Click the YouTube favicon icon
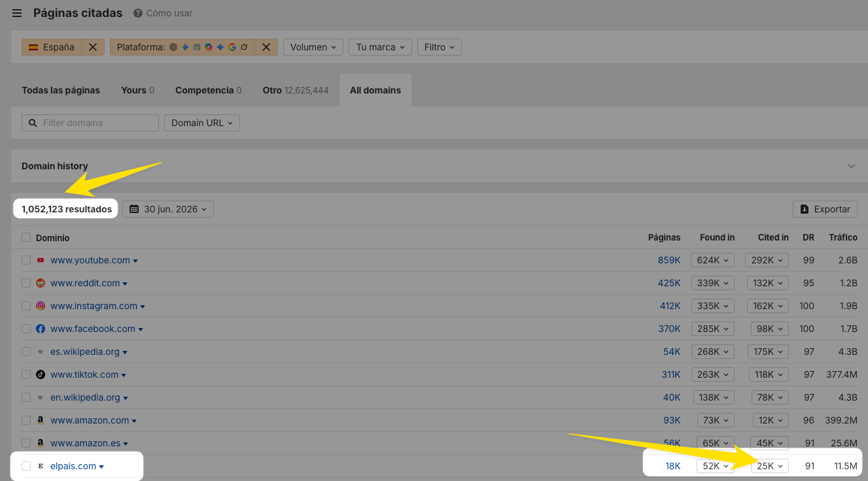 point(41,260)
